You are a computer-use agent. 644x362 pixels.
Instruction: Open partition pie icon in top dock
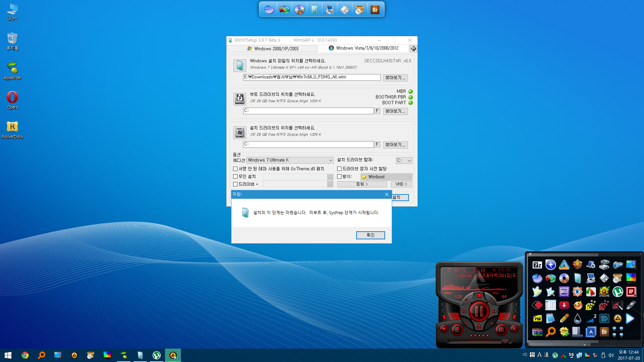269,9
